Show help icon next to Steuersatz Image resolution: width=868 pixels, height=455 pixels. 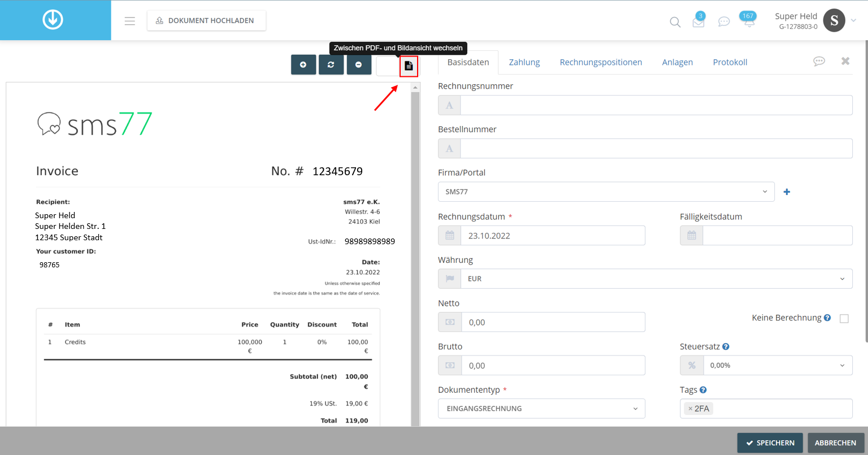(x=726, y=346)
